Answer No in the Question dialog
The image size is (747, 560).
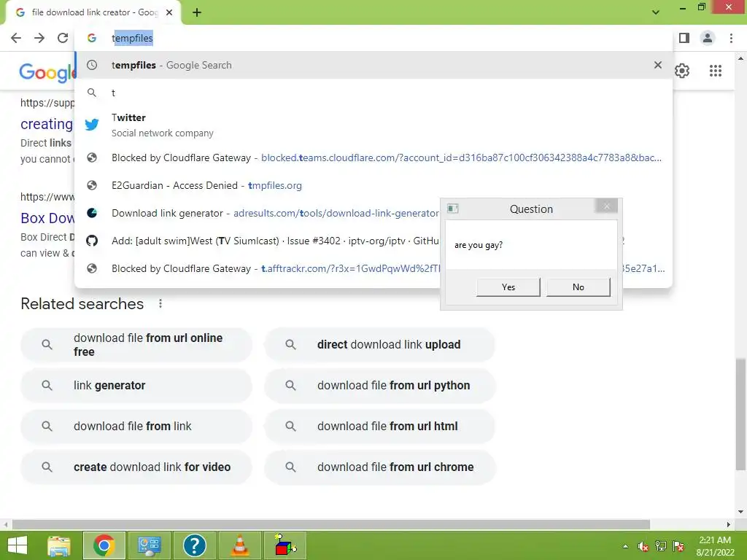click(578, 287)
